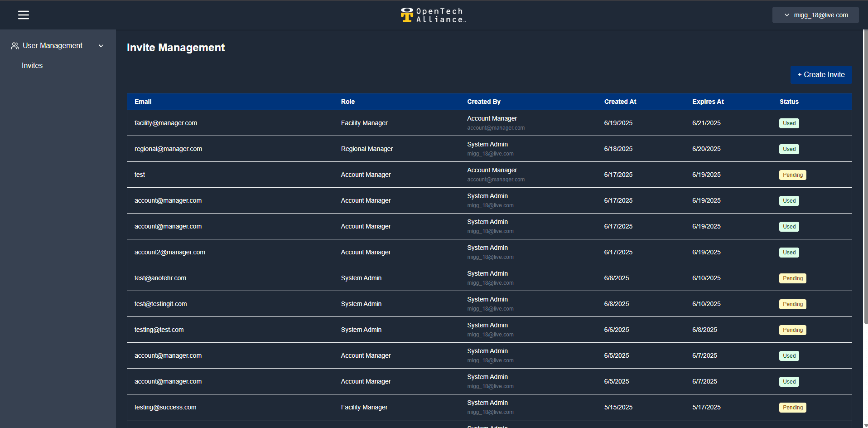The height and width of the screenshot is (428, 868).
Task: Click expiry date 6/20/2025
Action: [706, 149]
